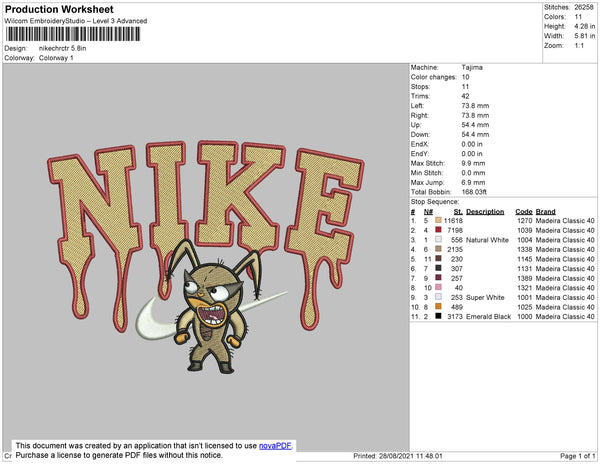Select color swatch for stop 1 code 1270

[438, 221]
